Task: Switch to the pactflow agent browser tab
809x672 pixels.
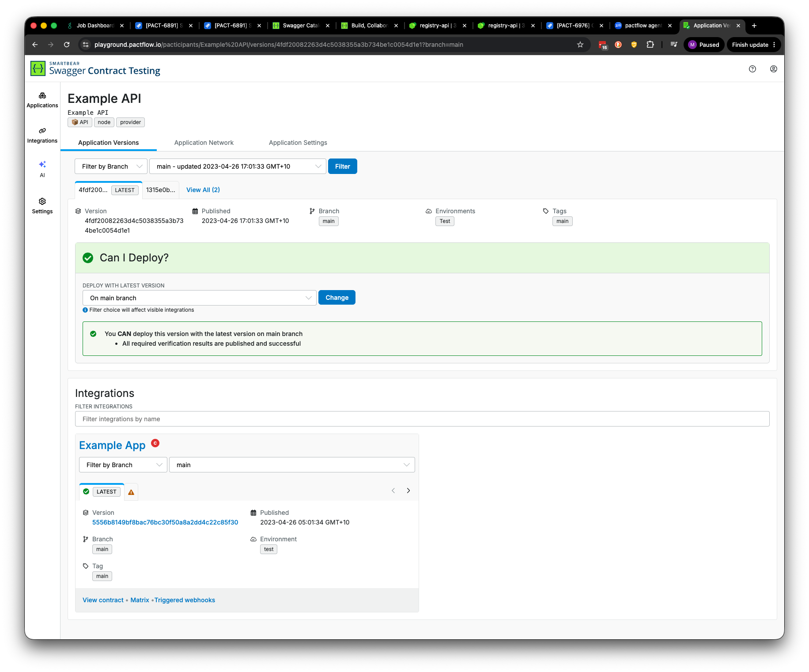Action: (643, 26)
